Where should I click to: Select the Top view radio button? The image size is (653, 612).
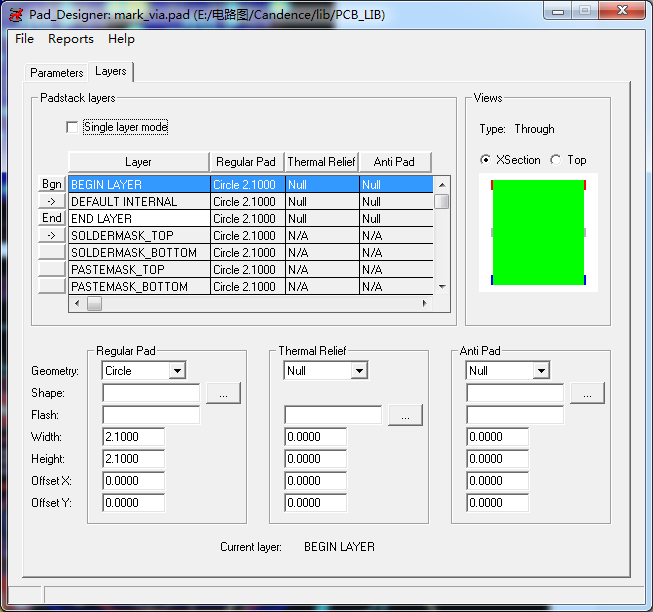click(x=556, y=160)
